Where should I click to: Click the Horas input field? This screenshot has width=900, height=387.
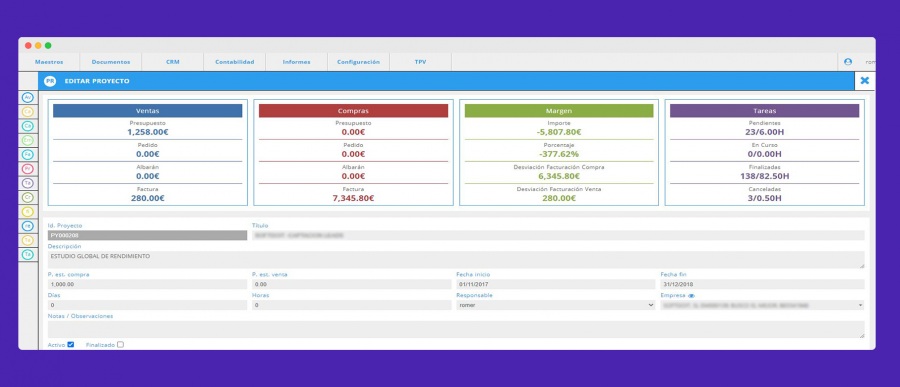tap(352, 305)
